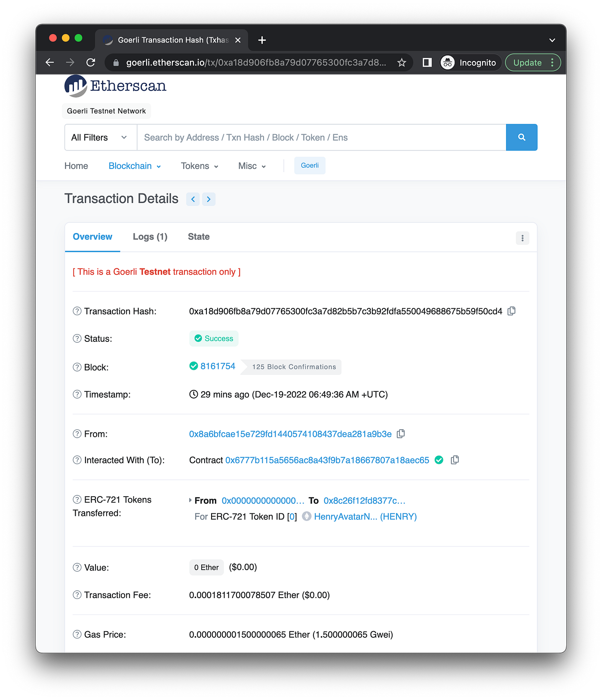Switch to the Logs (1) tab
The width and height of the screenshot is (602, 700).
pos(150,237)
